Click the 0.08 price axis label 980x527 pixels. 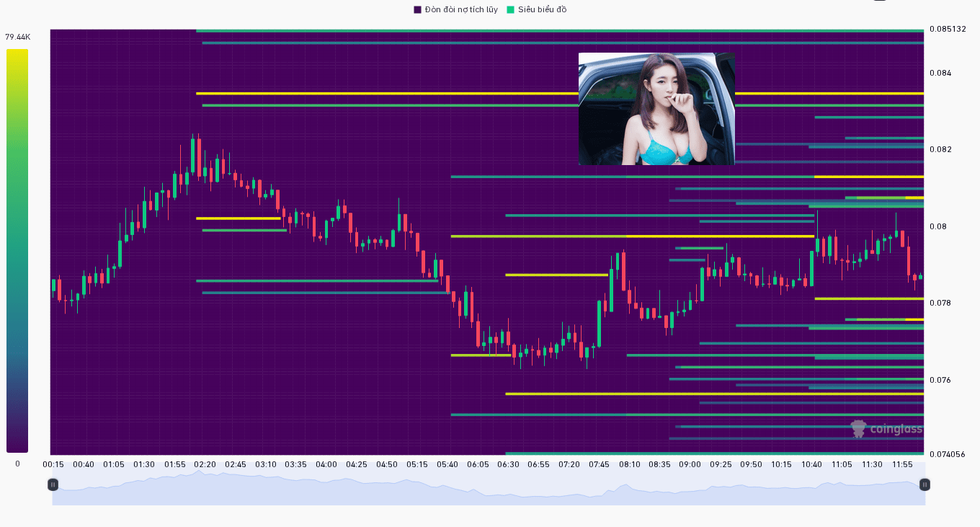coord(938,226)
